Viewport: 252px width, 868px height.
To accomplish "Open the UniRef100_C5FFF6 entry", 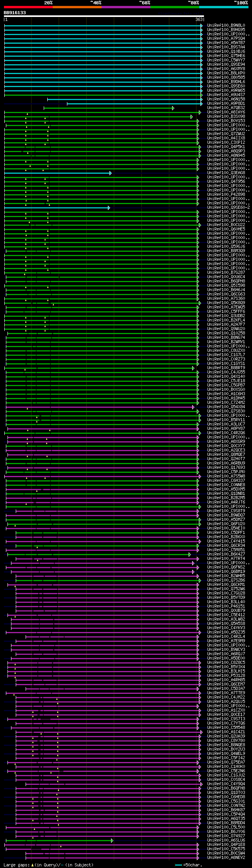I will coord(226,312).
